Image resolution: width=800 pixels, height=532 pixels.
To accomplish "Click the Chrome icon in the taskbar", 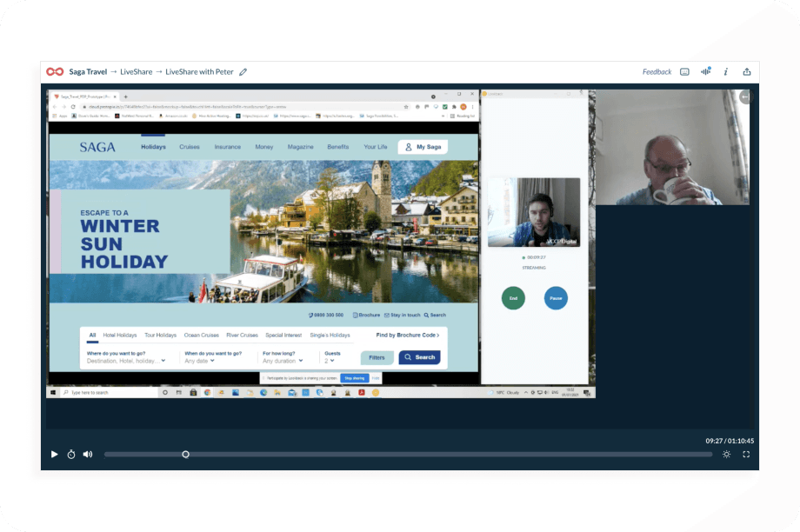I will tap(207, 393).
